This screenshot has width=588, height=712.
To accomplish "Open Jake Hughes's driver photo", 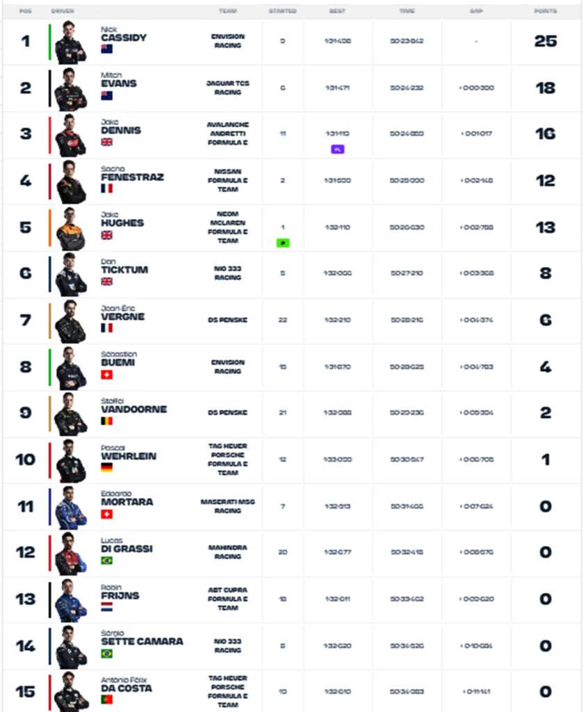I will [x=70, y=229].
